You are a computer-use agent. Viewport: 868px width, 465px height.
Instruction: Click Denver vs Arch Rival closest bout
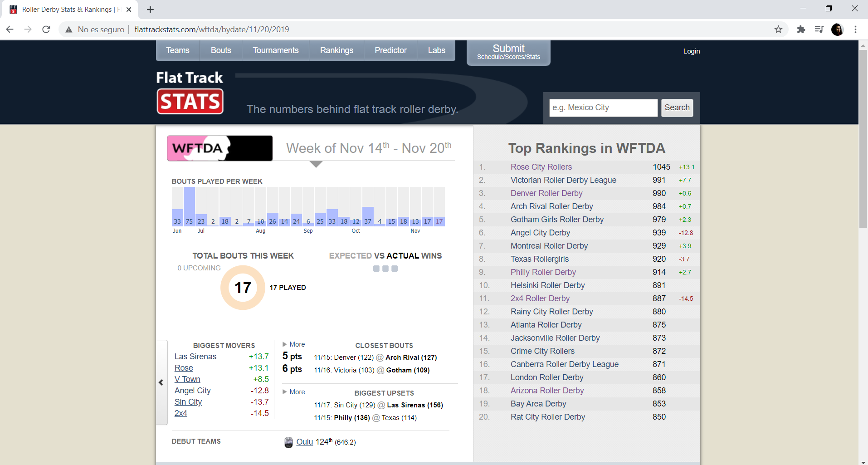tap(375, 357)
